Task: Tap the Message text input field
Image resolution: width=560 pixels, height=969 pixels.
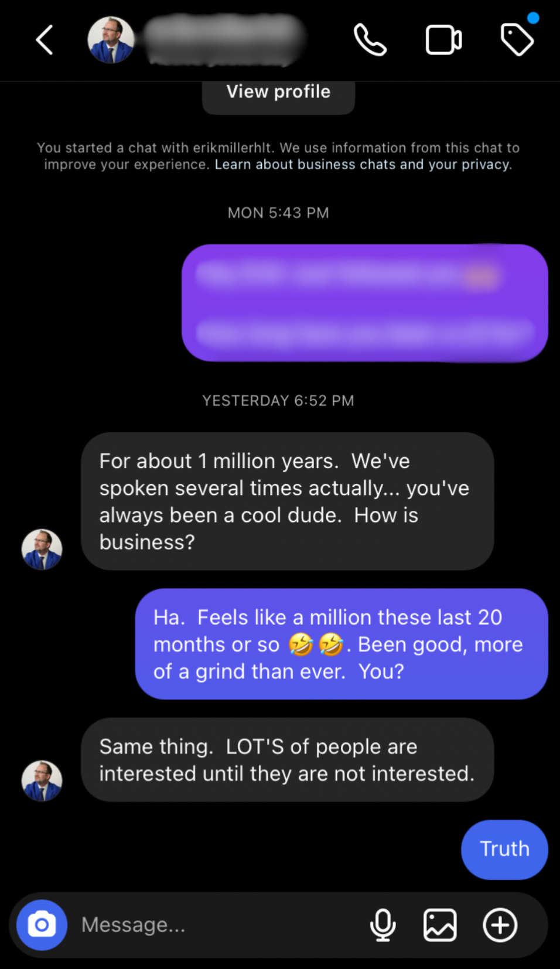Action: 217,925
